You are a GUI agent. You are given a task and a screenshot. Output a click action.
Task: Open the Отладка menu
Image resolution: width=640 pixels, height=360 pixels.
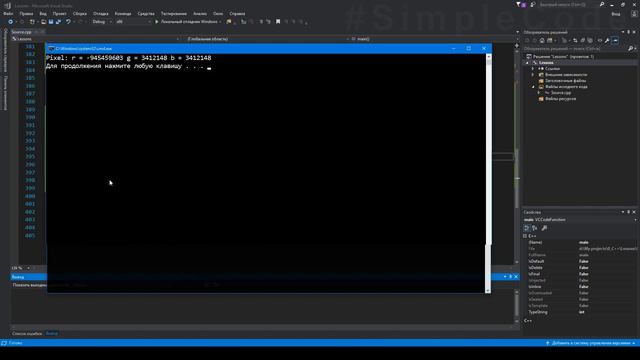[x=100, y=13]
